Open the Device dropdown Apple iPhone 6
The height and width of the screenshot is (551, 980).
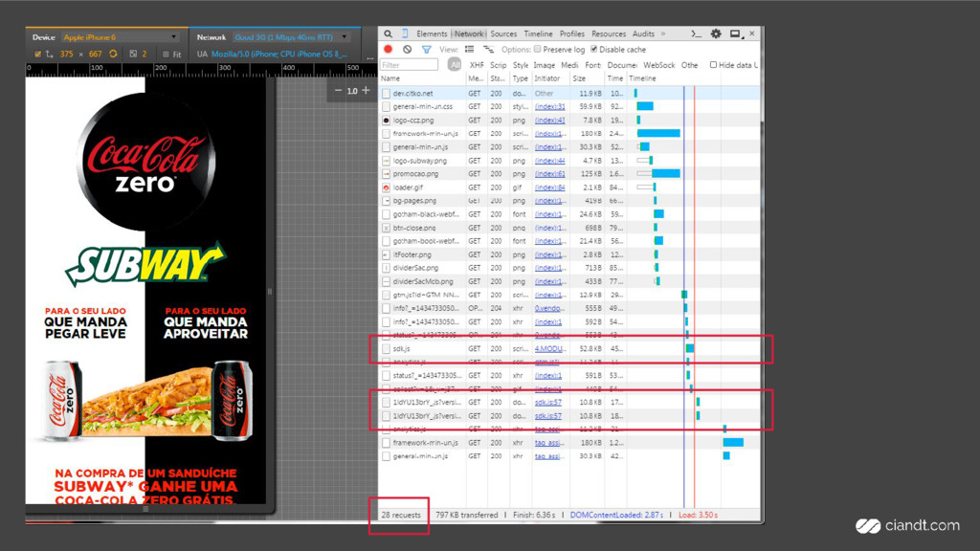click(120, 37)
